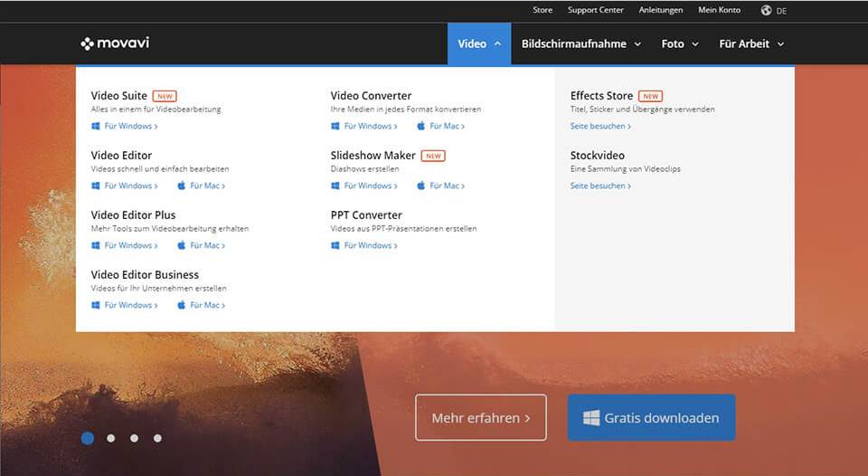Click Apple icon under Video Editor Plus

pyautogui.click(x=181, y=245)
